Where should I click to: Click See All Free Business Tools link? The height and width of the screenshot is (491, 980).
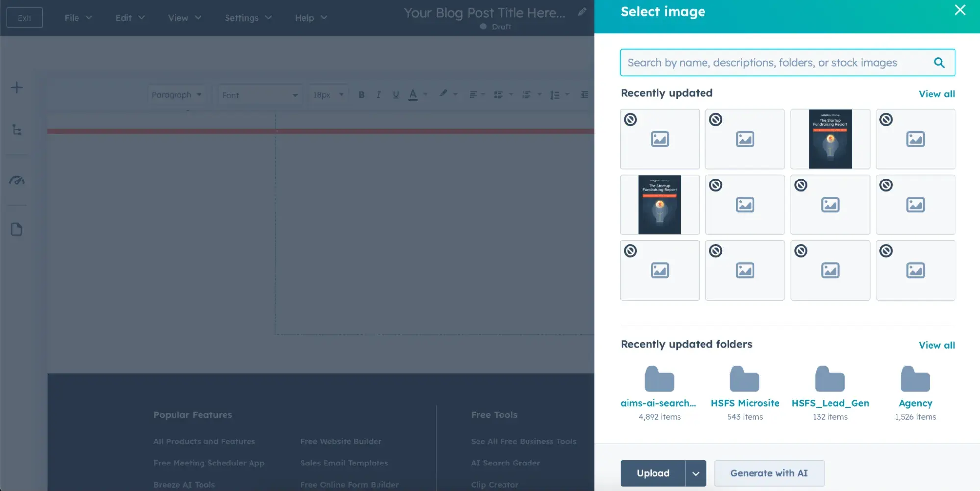pos(524,442)
